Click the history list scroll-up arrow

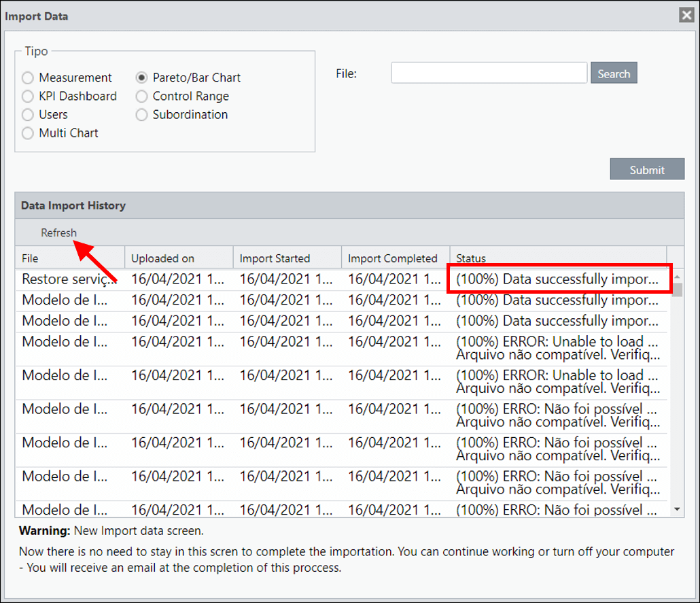coord(677,277)
